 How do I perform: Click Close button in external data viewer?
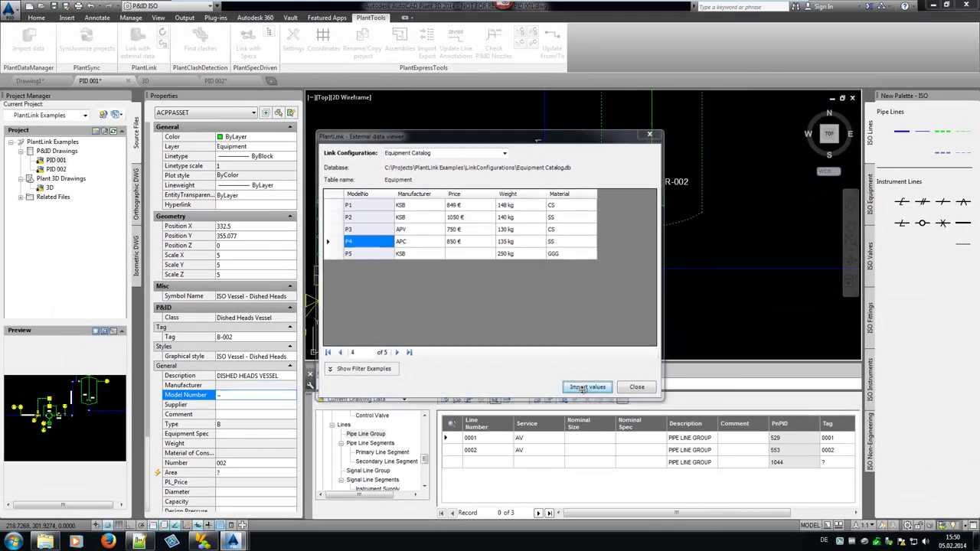[x=637, y=386]
